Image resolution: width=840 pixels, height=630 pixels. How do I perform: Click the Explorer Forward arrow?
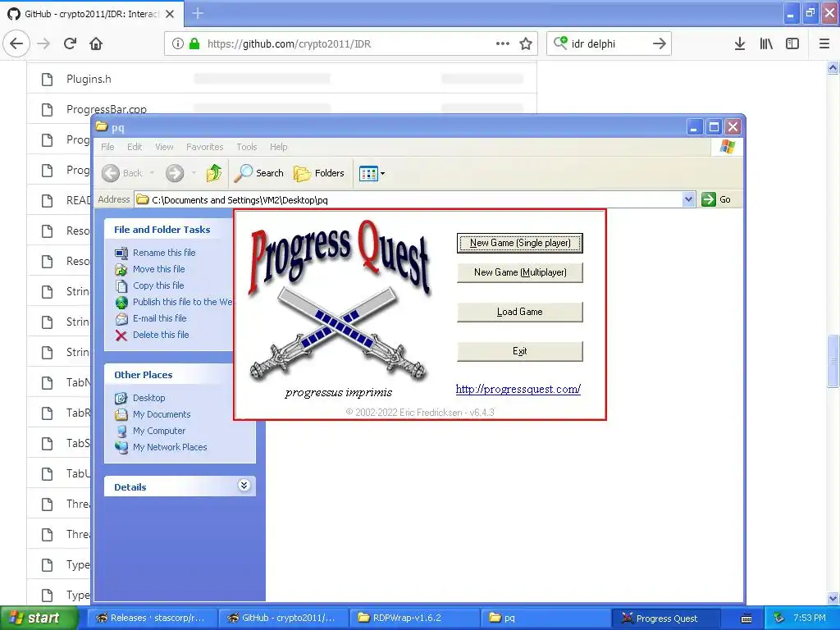click(175, 173)
